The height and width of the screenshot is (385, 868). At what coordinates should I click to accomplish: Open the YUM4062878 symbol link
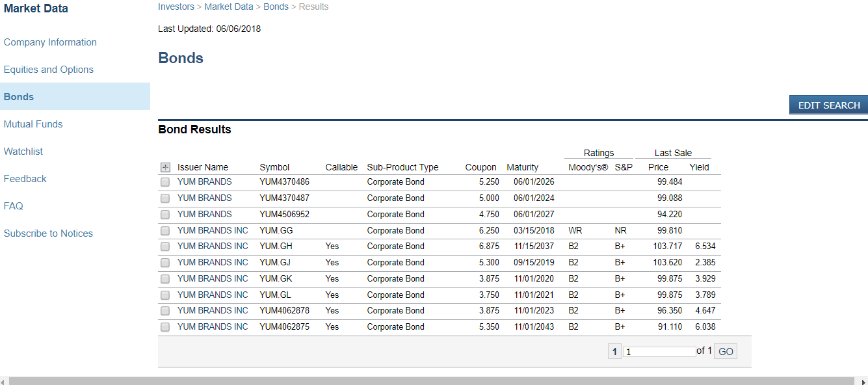pos(284,311)
